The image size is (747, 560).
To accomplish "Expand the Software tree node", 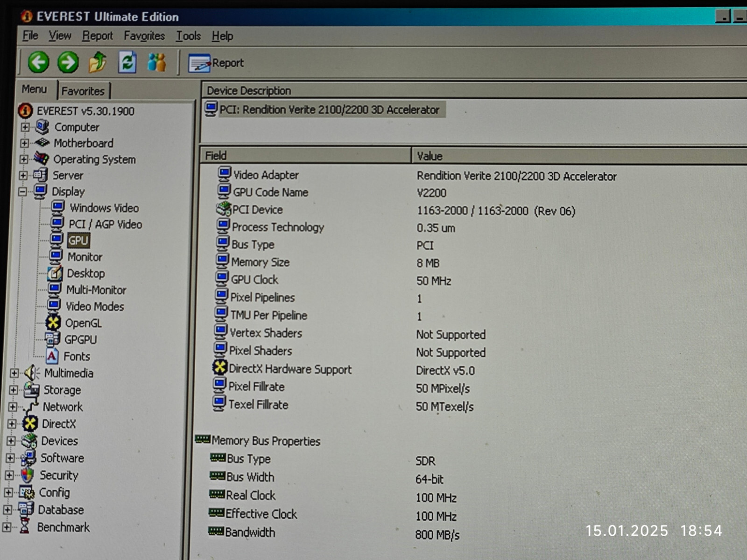I will coord(10,458).
